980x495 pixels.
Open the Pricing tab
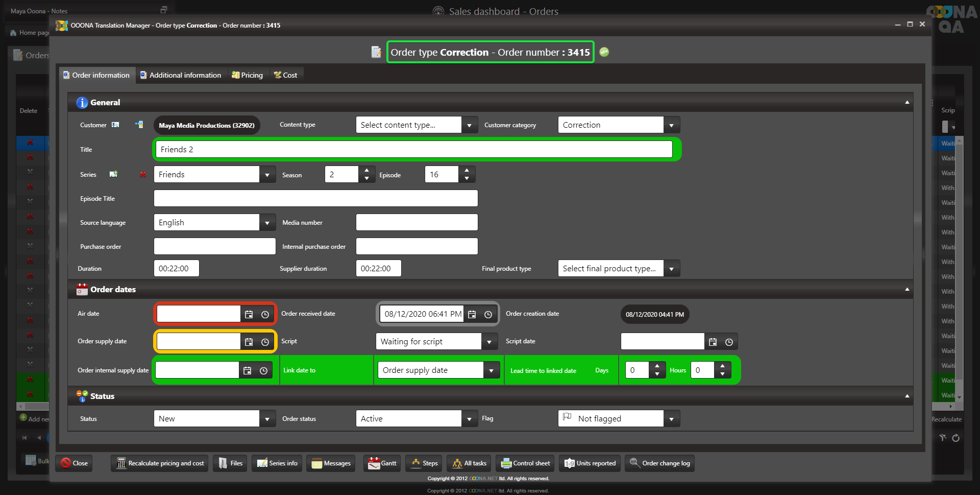[248, 75]
